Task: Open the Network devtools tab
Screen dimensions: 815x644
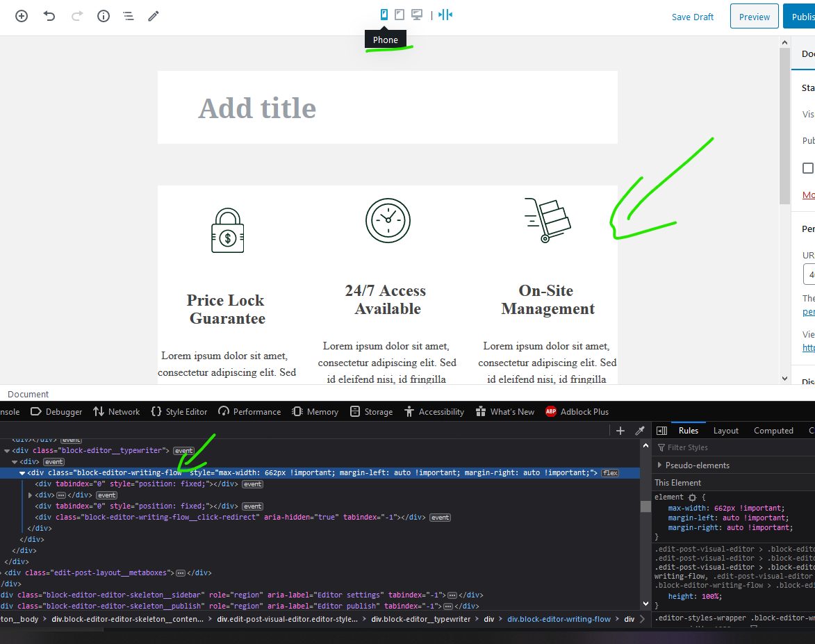Action: pyautogui.click(x=117, y=412)
